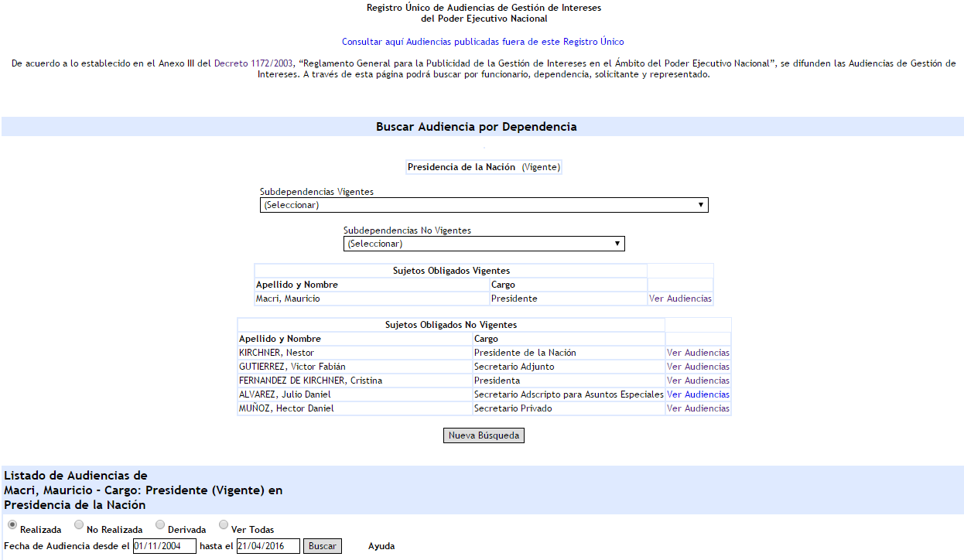
Task: Click the start date field 01/11/2004
Action: [165, 546]
